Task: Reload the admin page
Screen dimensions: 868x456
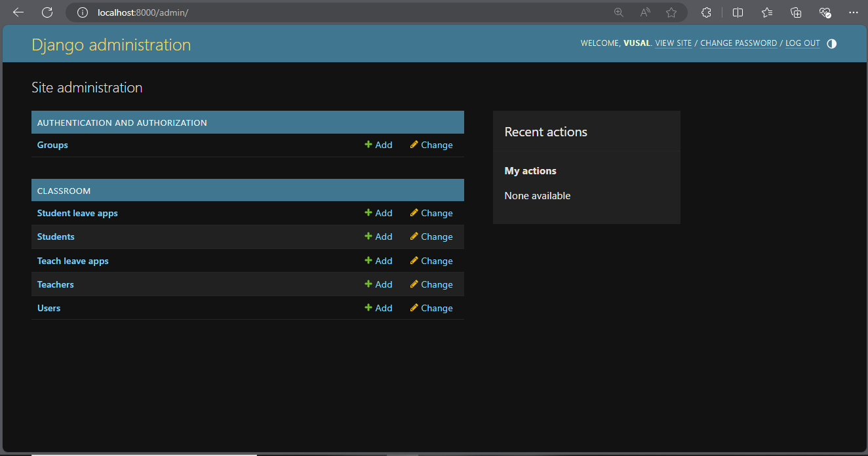Action: [x=47, y=12]
